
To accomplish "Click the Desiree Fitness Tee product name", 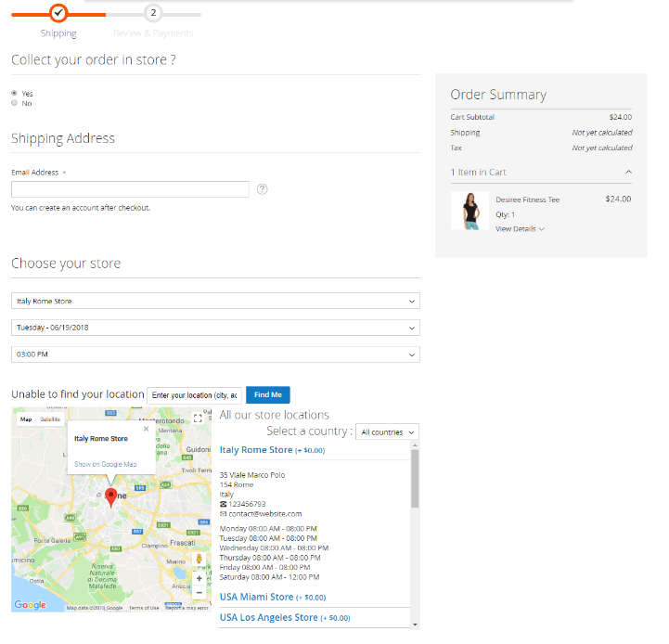I will [527, 200].
